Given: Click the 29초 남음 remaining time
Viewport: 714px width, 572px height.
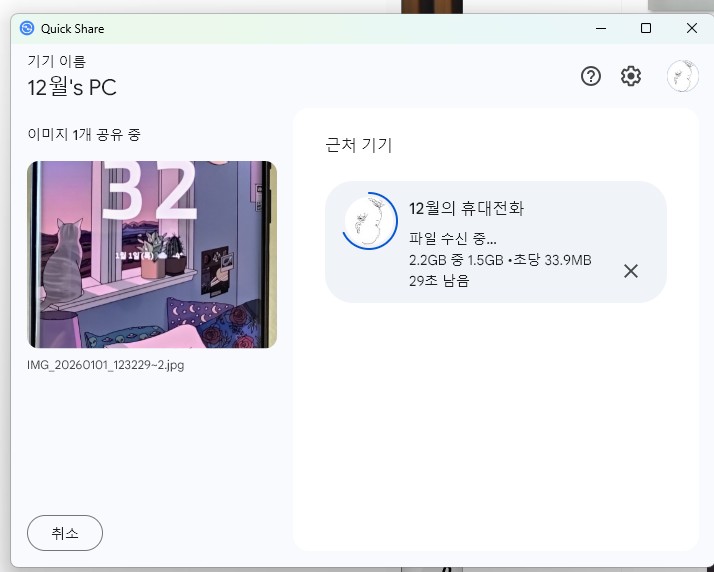Looking at the screenshot, I should coord(439,281).
